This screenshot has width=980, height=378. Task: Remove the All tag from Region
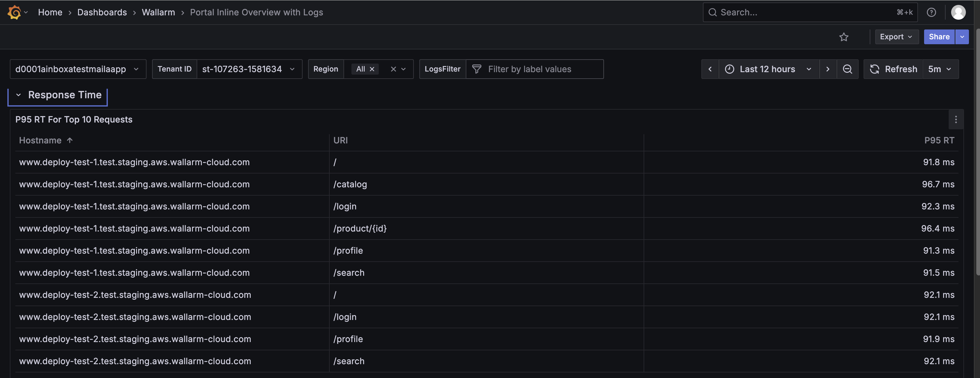(372, 69)
